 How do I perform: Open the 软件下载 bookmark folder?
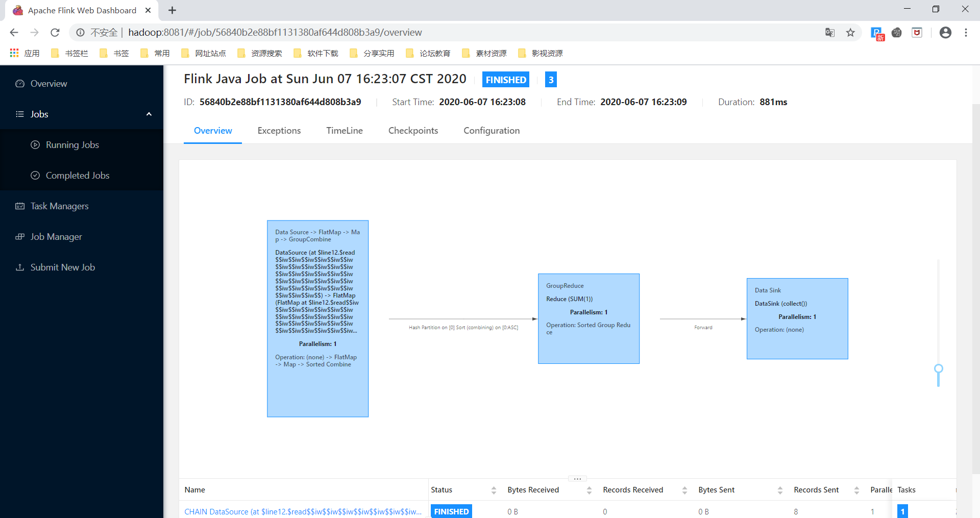click(x=315, y=53)
